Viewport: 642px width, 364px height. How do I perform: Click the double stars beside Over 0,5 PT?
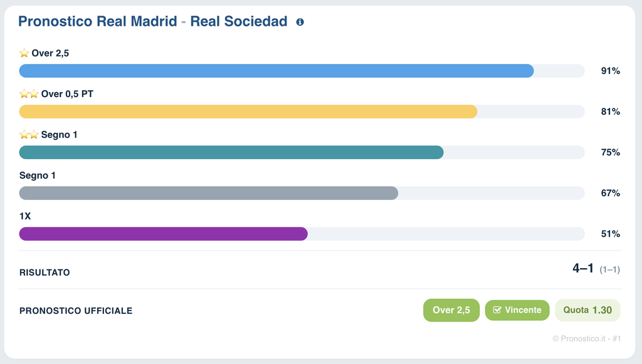click(x=29, y=94)
